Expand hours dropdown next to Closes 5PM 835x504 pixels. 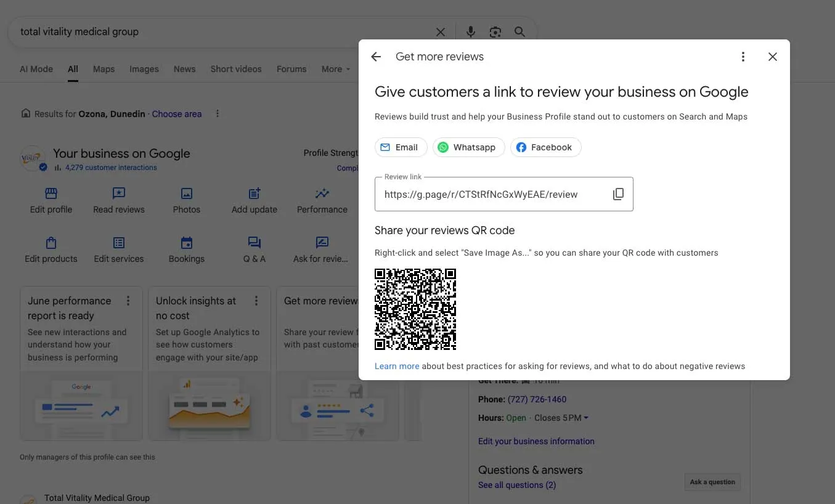[586, 418]
